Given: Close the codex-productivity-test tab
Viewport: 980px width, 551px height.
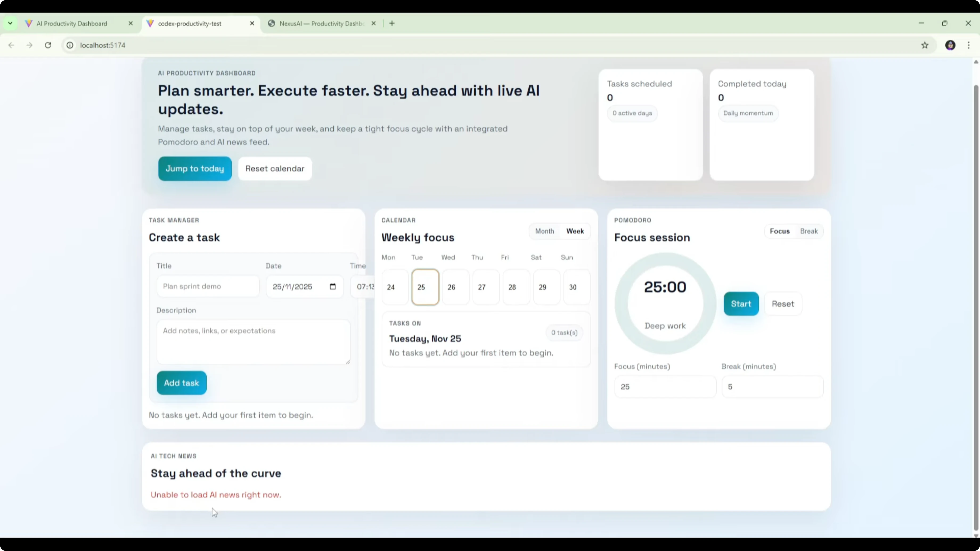Looking at the screenshot, I should coord(252,24).
